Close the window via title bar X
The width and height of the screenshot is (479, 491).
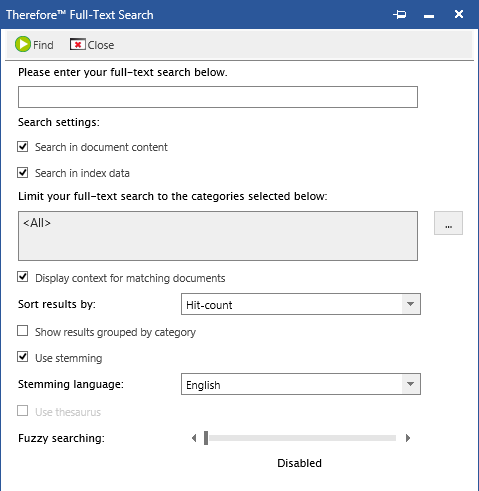pos(459,14)
